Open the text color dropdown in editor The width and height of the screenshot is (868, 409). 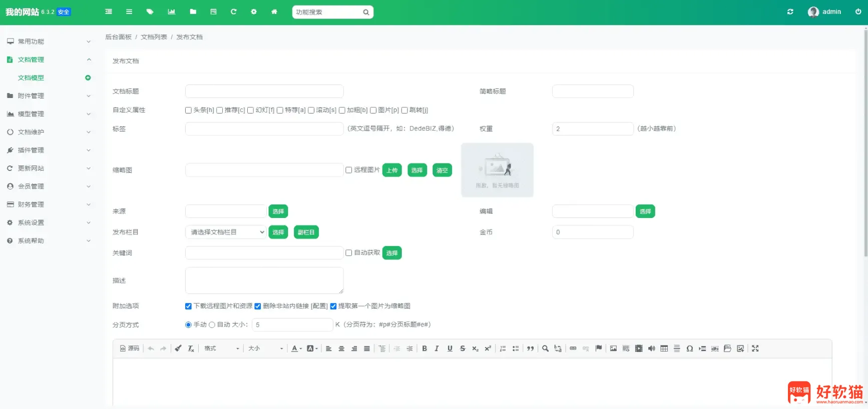coord(297,348)
